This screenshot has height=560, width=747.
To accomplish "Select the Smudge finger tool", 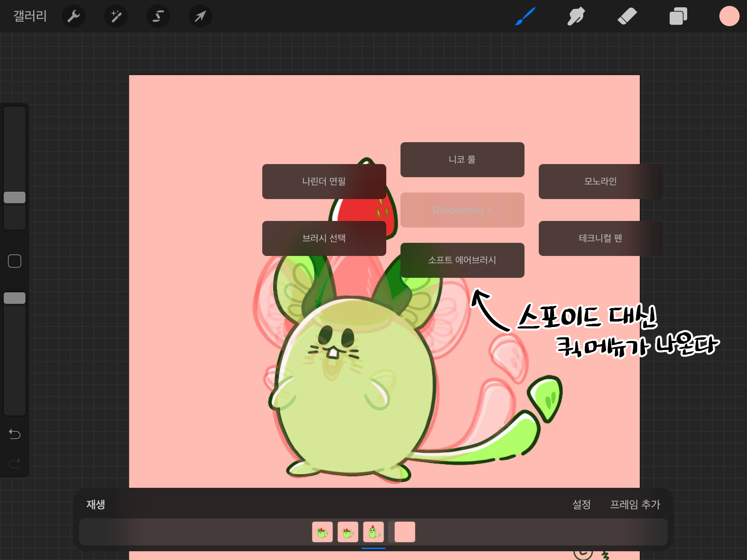I will (576, 16).
